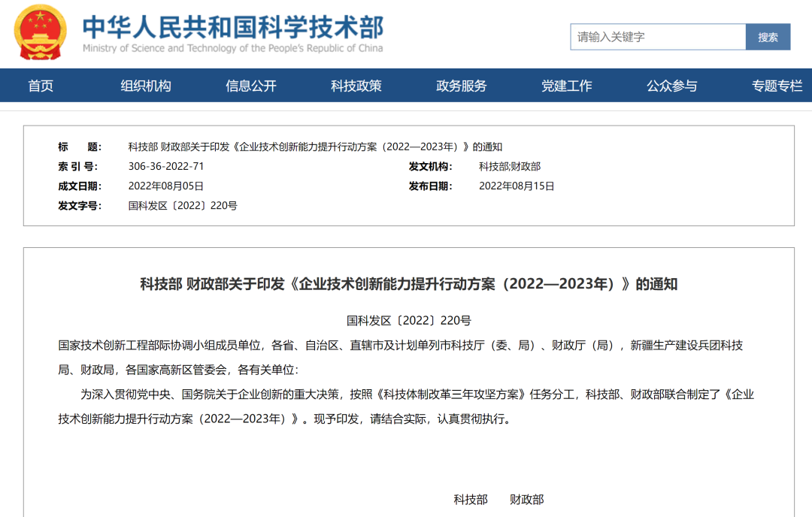Viewport: 812px width, 517px height.
Task: Click the 发布日期 label
Action: pos(430,186)
